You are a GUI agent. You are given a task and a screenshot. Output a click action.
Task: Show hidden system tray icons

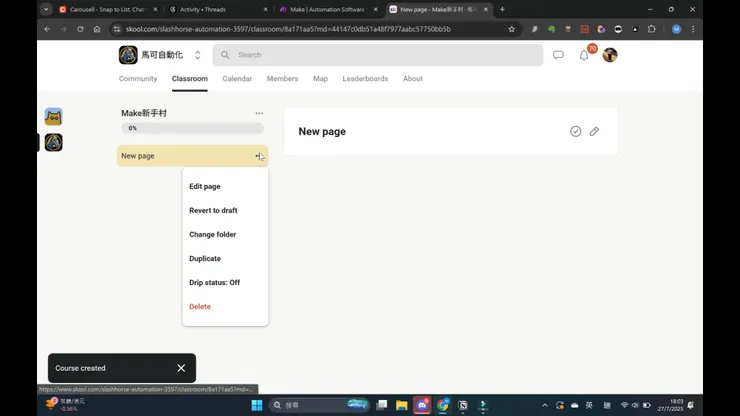[545, 405]
